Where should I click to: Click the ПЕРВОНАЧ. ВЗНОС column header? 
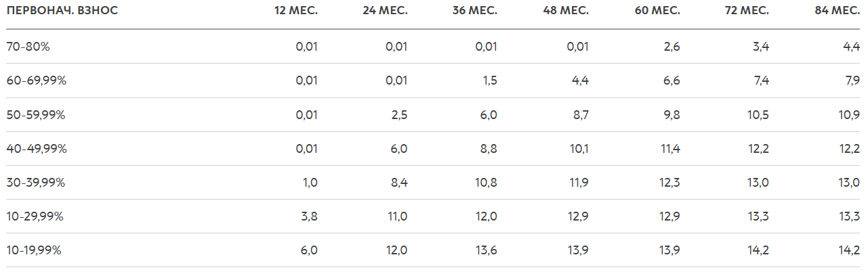[x=62, y=11]
